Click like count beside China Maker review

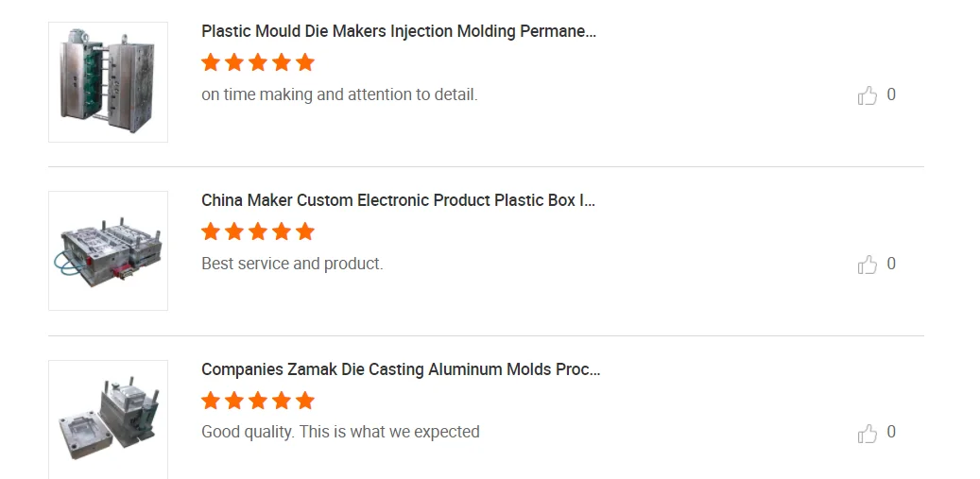click(x=891, y=264)
